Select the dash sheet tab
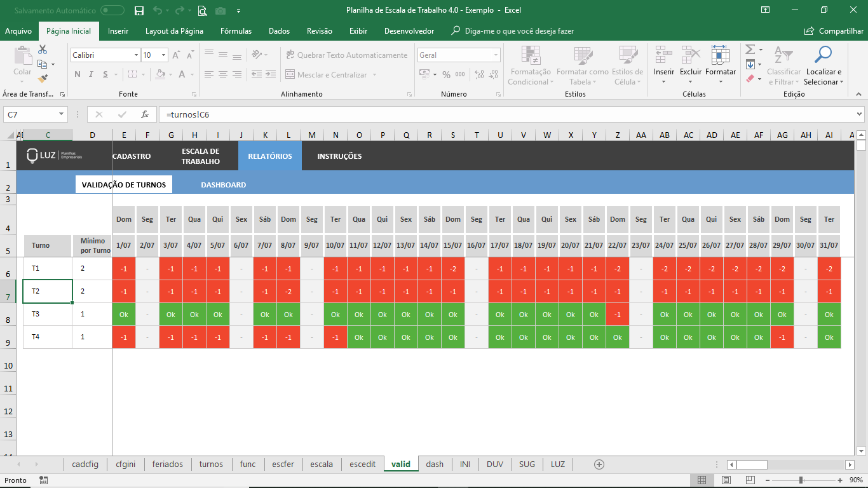 tap(435, 464)
